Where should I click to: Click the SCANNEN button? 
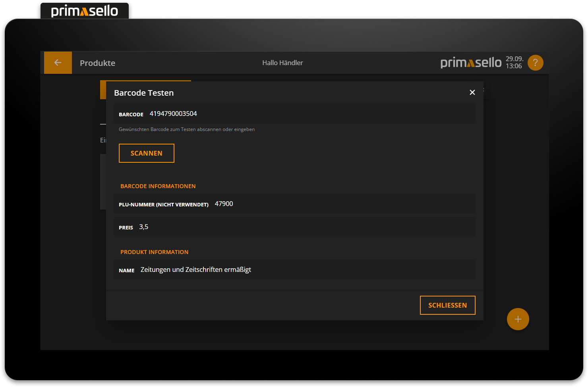pos(146,153)
